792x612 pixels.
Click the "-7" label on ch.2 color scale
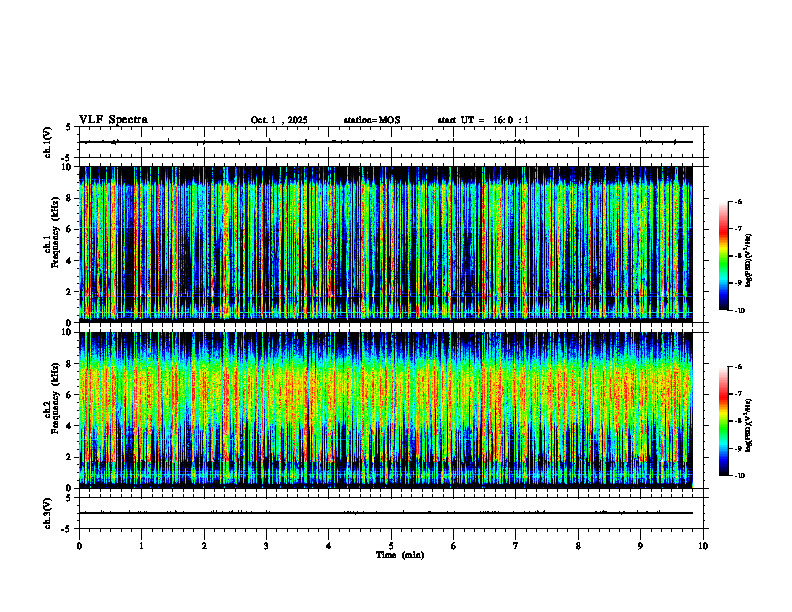pos(737,394)
